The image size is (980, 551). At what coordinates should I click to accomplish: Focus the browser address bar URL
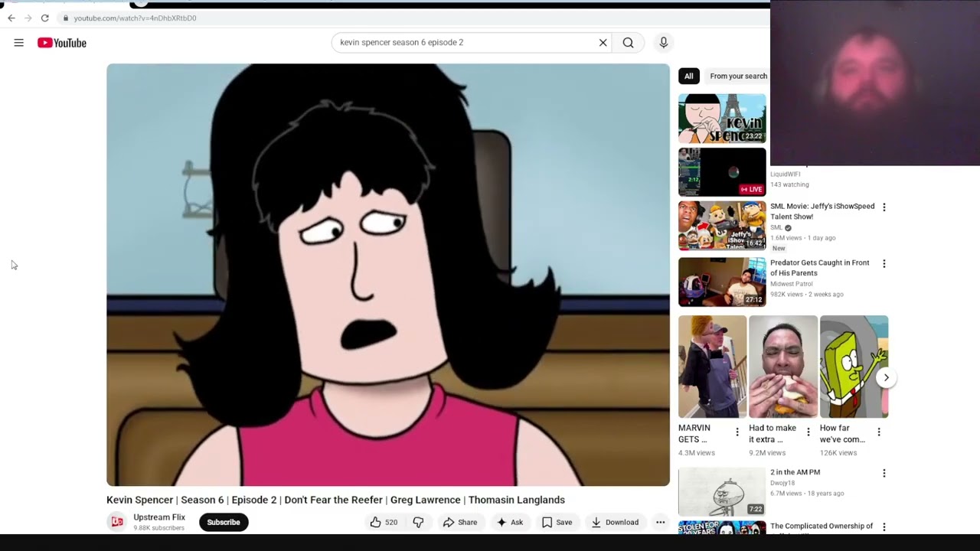click(135, 18)
